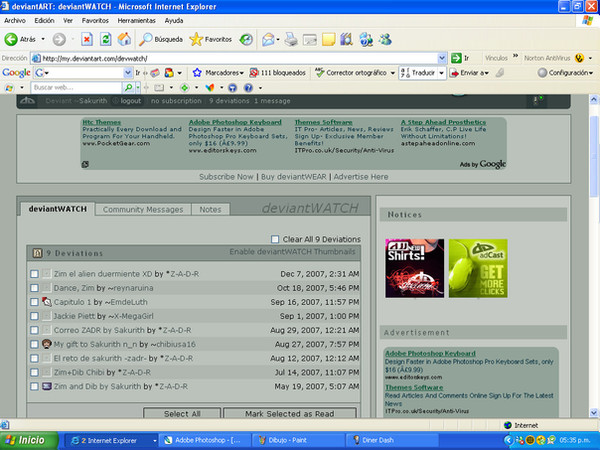Screen dimensions: 600x450
Task: Check box for Zim+Dib Chibi
Action: [34, 372]
